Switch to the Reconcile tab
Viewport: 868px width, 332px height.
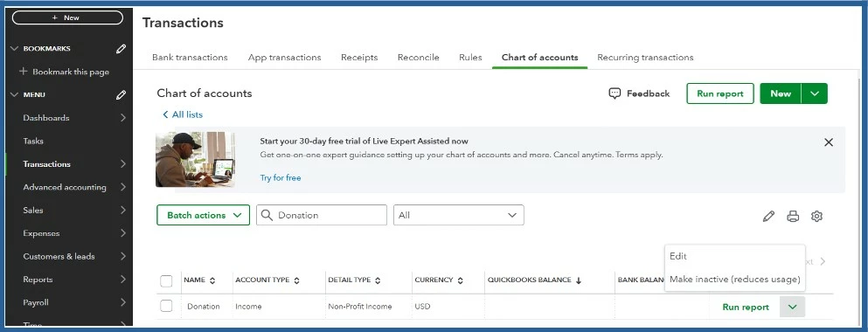pyautogui.click(x=419, y=57)
